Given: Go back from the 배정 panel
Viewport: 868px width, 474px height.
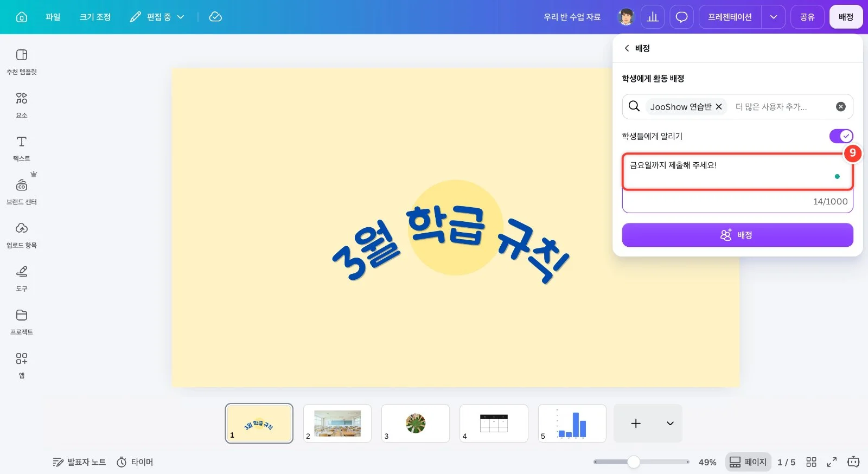Looking at the screenshot, I should pyautogui.click(x=627, y=48).
